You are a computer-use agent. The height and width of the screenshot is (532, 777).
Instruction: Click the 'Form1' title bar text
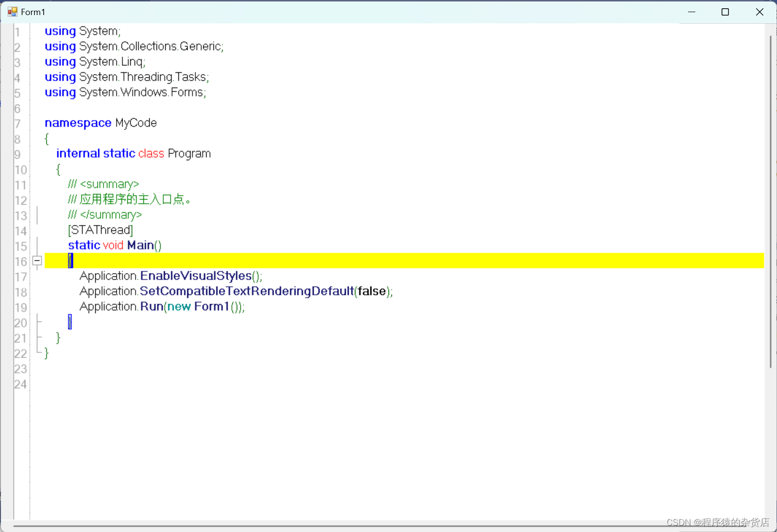coord(33,12)
